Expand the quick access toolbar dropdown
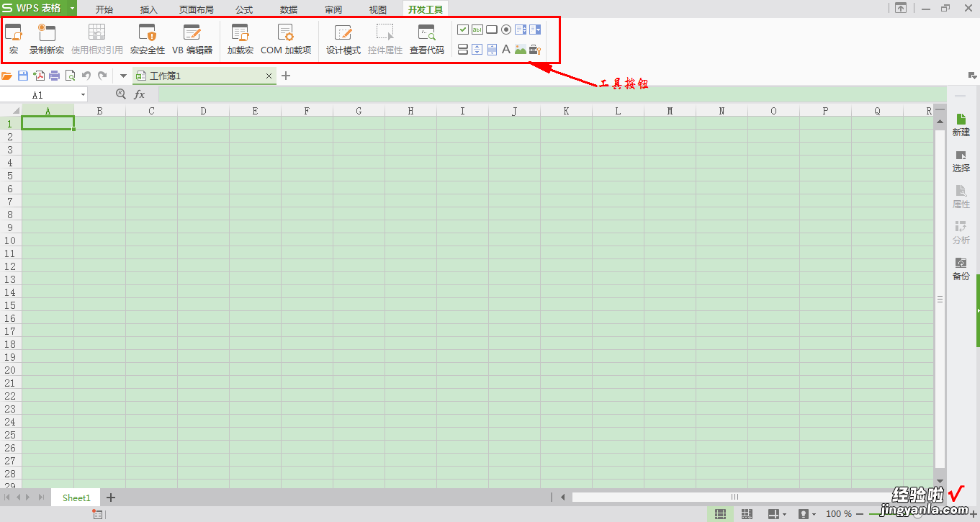The image size is (980, 522). coord(123,76)
